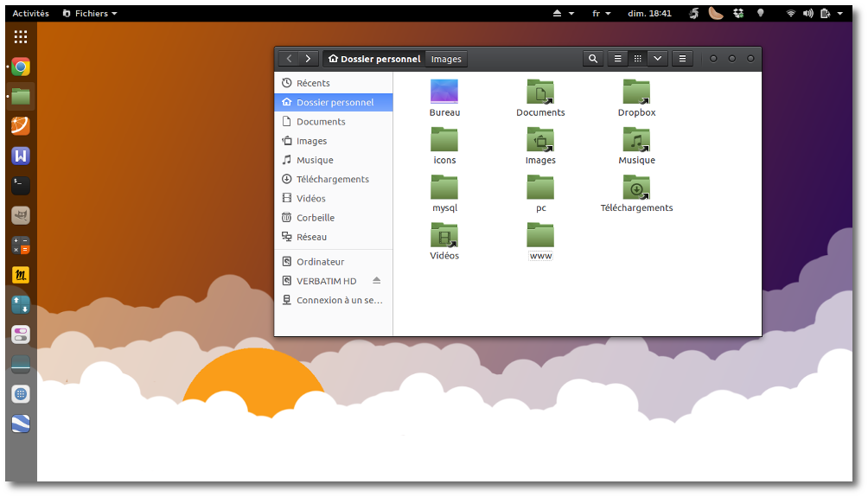Click the battery indicator icon
The height and width of the screenshot is (497, 868).
(825, 13)
